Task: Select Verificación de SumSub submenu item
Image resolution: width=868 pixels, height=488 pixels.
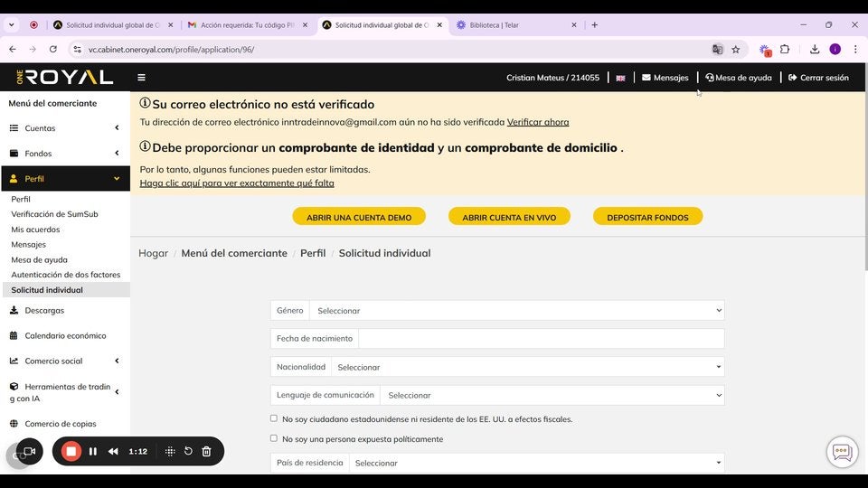Action: pyautogui.click(x=54, y=214)
